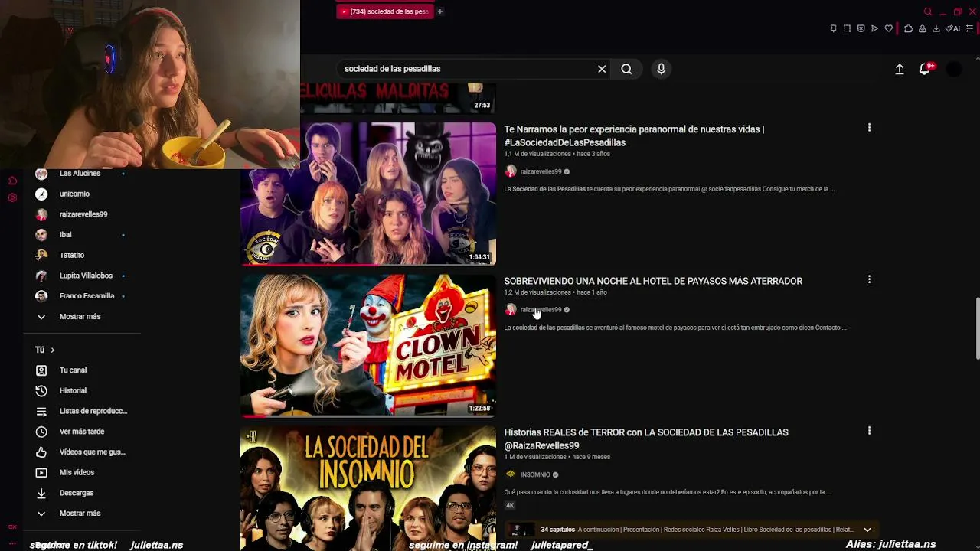
Task: Visit raizarevelles99 channel under paranormal video
Action: (541, 171)
